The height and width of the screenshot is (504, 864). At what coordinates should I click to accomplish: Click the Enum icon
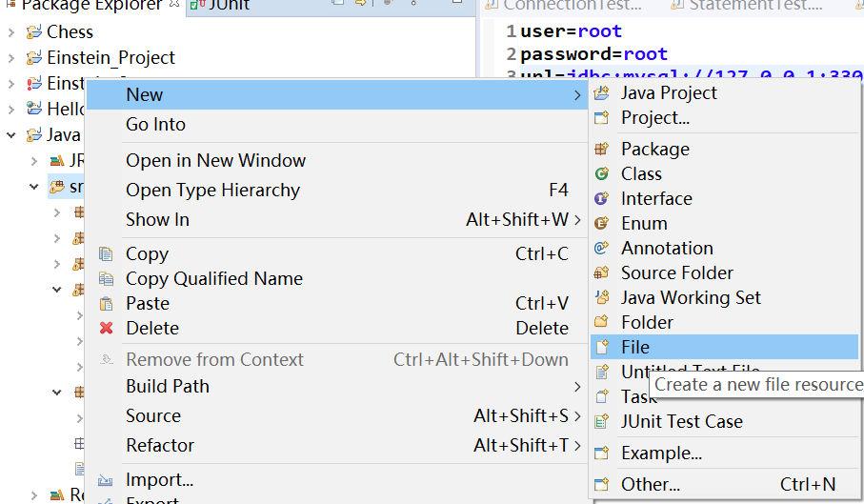pos(602,223)
